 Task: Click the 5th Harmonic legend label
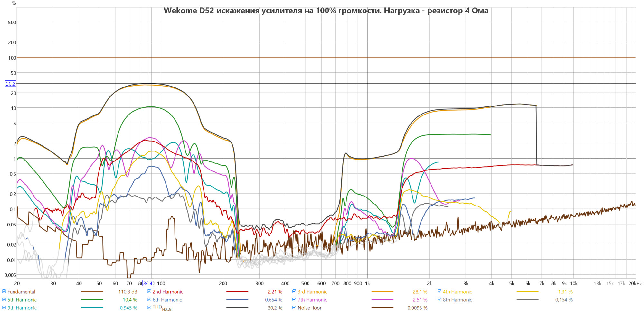click(22, 300)
